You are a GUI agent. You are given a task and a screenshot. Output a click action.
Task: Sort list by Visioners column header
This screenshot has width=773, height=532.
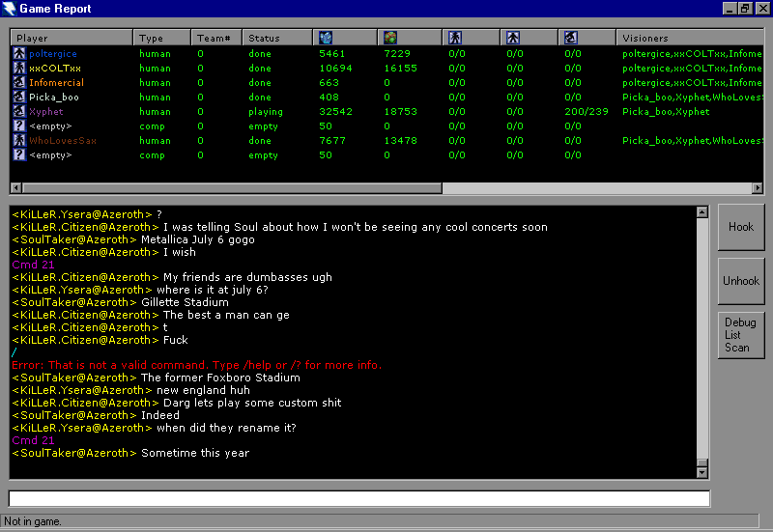point(690,38)
